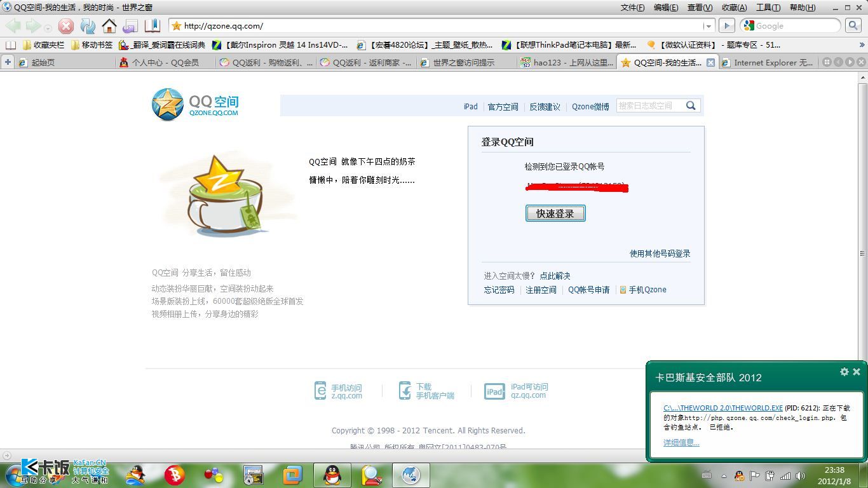Open the 编辑(E) menu
868x488 pixels.
(666, 8)
